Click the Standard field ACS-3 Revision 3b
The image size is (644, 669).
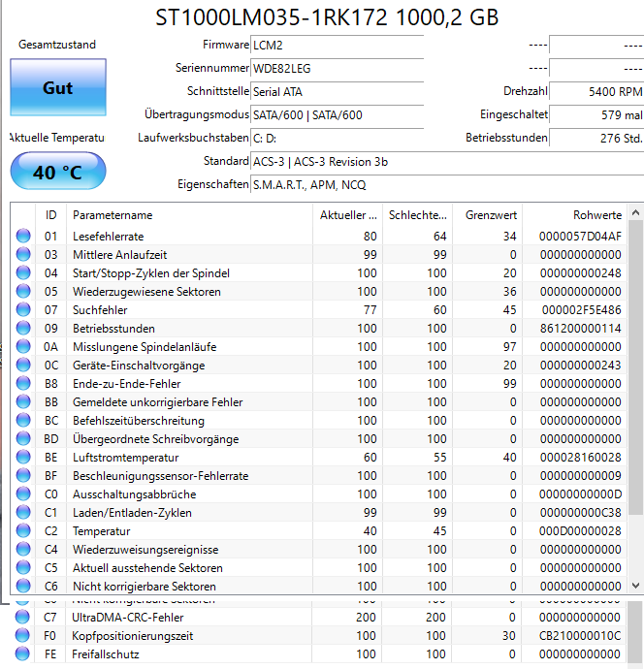(x=447, y=162)
